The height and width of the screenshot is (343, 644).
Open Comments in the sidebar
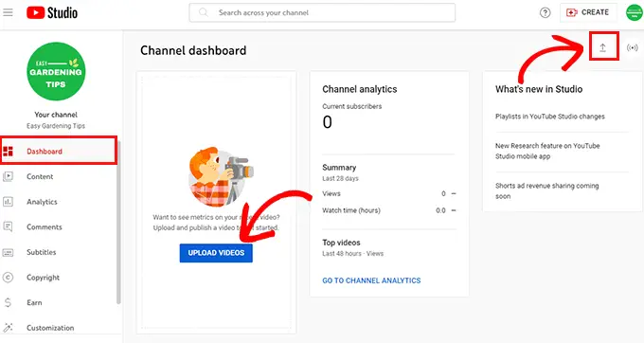pyautogui.click(x=59, y=226)
